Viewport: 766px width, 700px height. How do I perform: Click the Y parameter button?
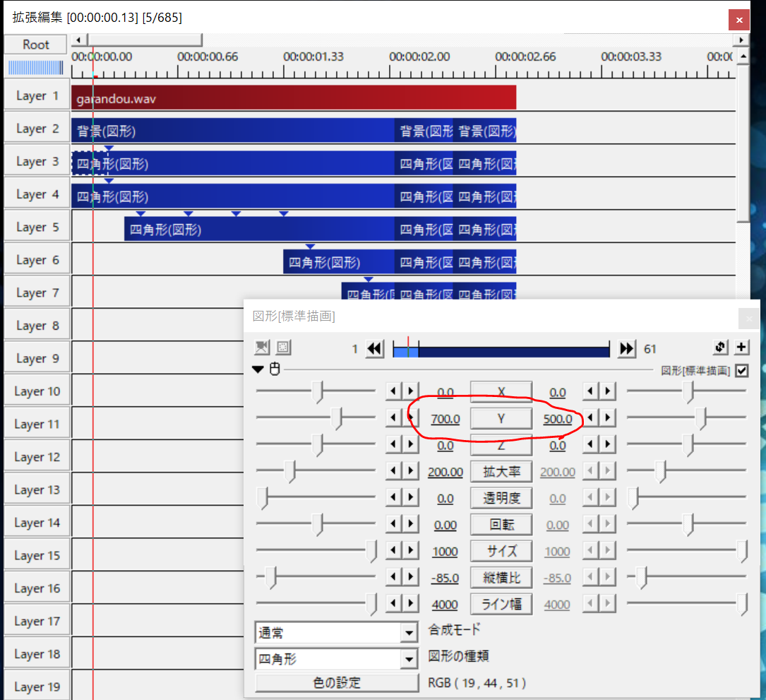tap(501, 418)
